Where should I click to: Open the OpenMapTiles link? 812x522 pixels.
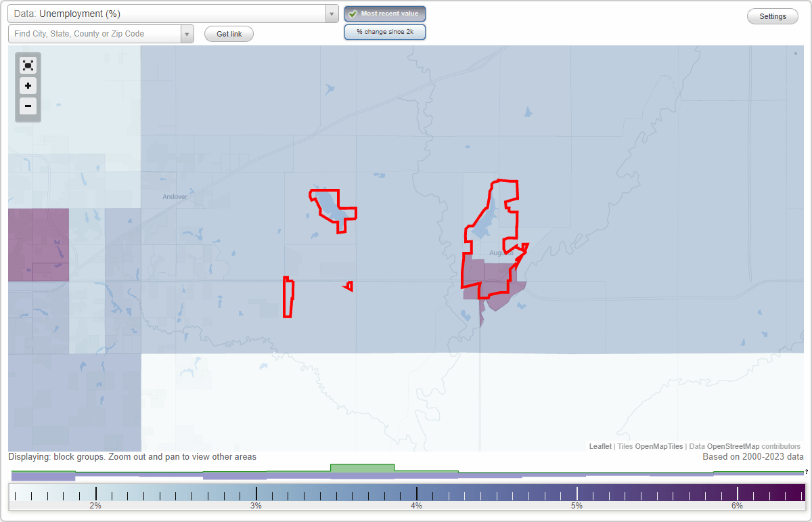(x=659, y=446)
